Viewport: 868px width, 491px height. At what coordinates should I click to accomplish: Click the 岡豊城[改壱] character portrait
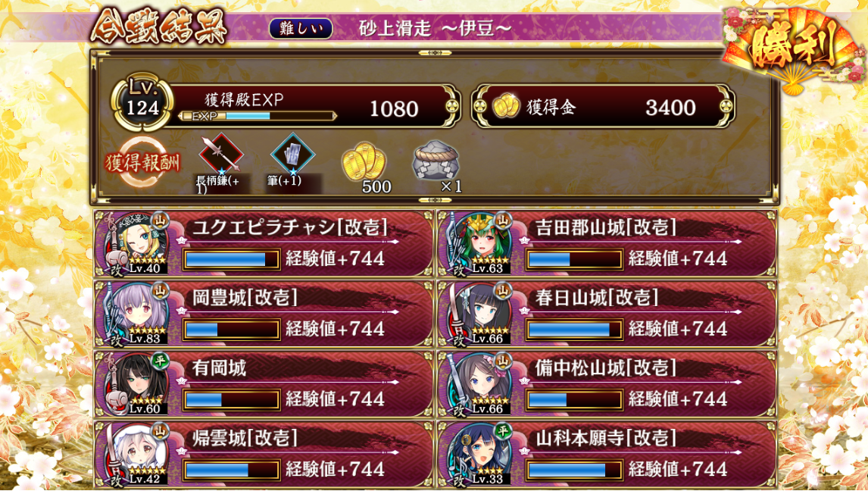tap(134, 314)
